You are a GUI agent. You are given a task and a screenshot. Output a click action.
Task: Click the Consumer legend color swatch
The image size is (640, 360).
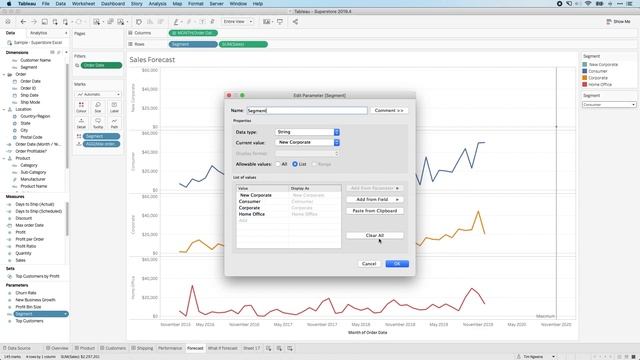click(585, 71)
